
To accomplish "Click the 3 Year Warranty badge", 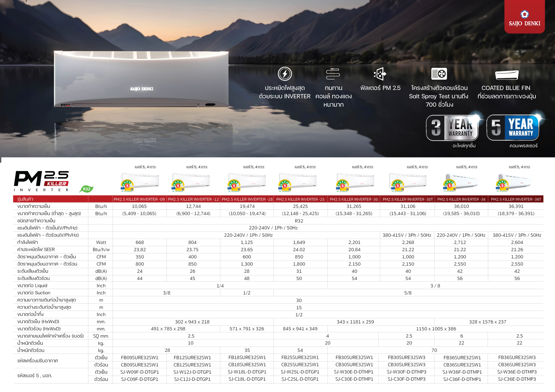I will pos(452,128).
